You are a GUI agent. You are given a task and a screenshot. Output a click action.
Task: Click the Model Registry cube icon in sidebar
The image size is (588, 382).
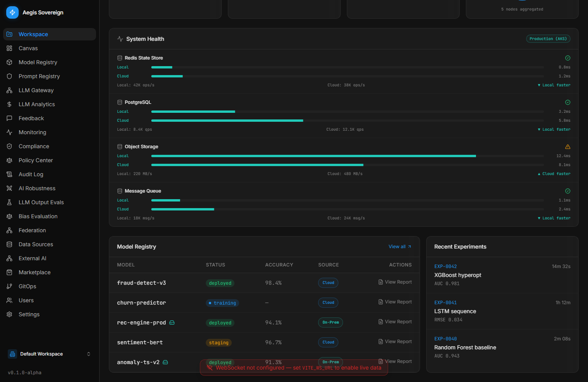(x=9, y=62)
